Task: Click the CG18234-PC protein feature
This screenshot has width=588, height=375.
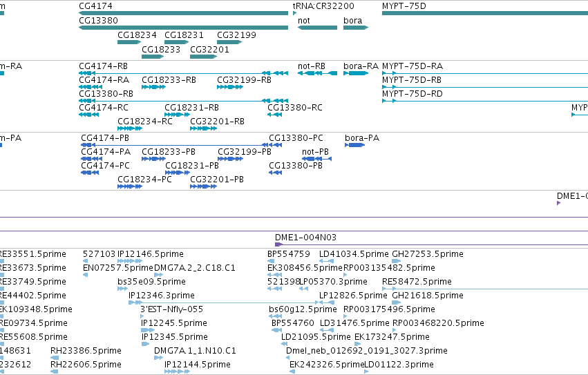Action: click(130, 186)
